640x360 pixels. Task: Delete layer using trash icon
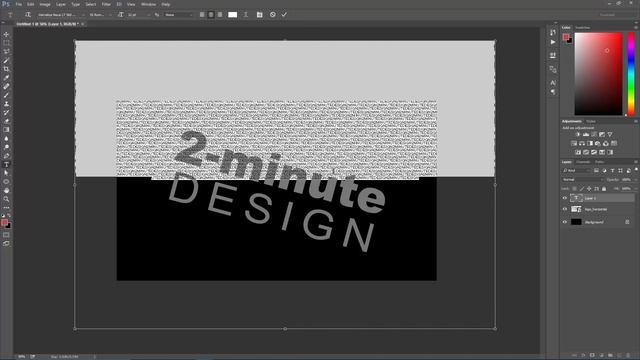tap(628, 356)
